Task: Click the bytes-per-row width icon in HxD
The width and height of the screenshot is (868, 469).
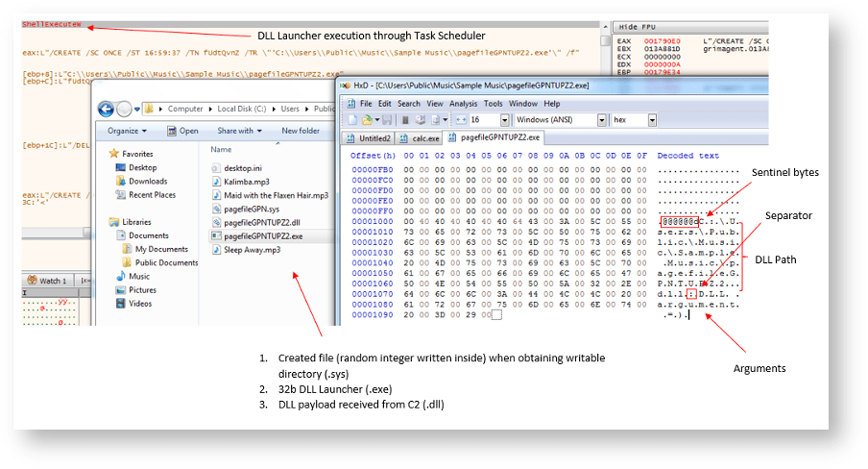Action: click(x=461, y=120)
